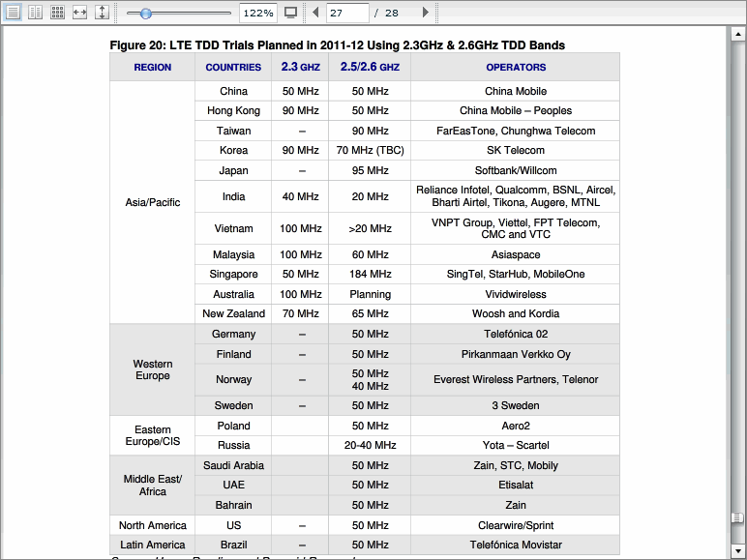The width and height of the screenshot is (747, 560).
Task: Click the Figure 20 title text
Action: click(x=338, y=45)
